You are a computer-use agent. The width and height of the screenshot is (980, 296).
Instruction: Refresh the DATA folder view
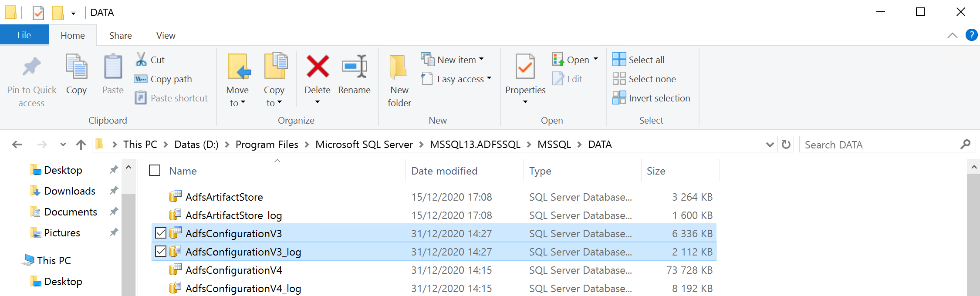point(786,145)
